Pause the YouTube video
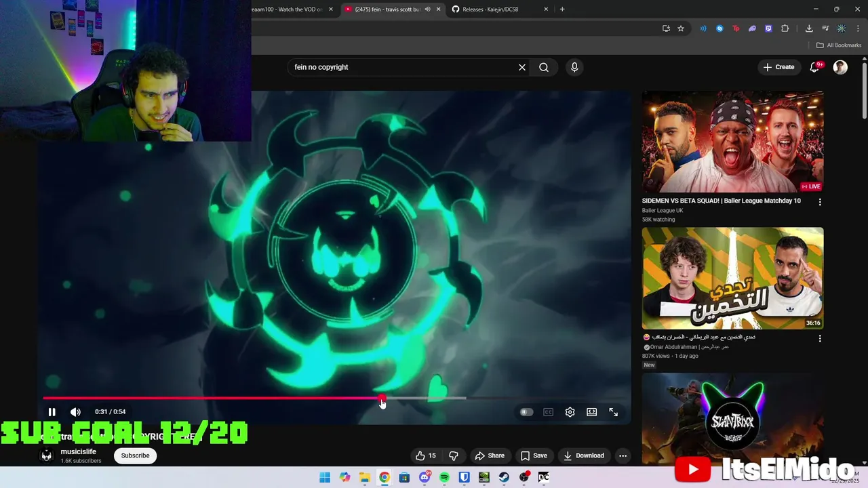The image size is (868, 488). click(x=52, y=412)
